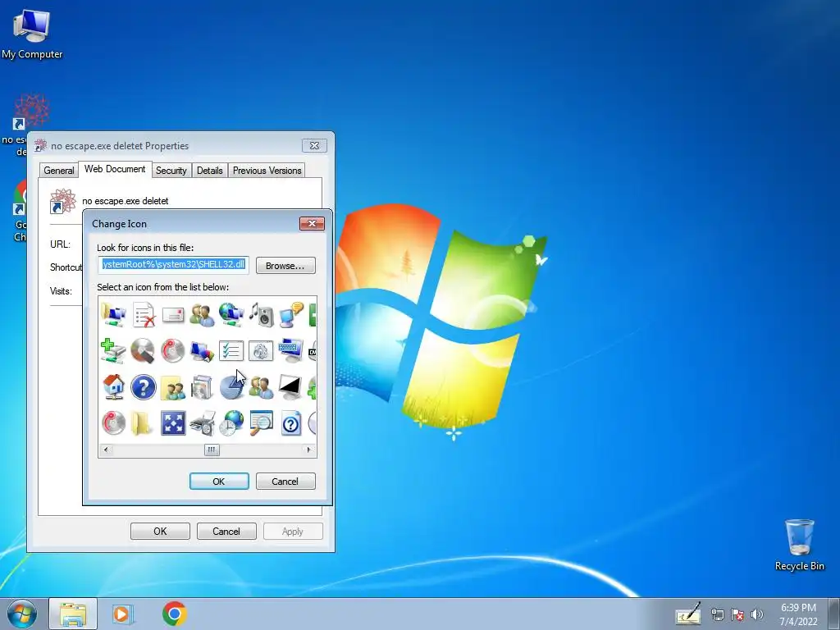
Task: Select the Recycle Bin on desktop
Action: [799, 545]
